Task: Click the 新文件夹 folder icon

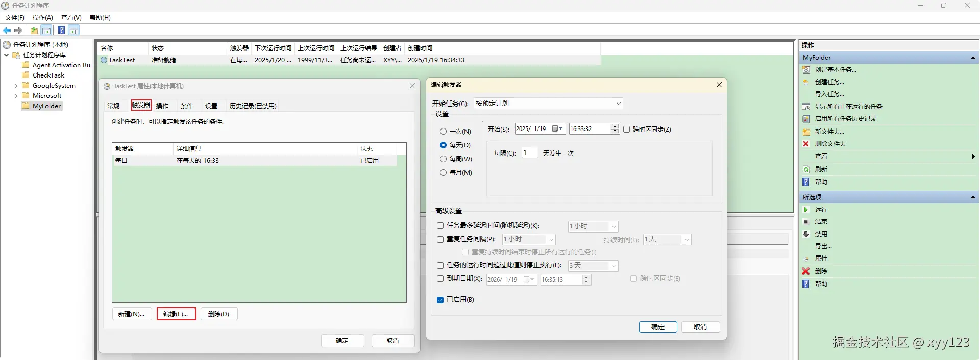Action: coord(806,132)
